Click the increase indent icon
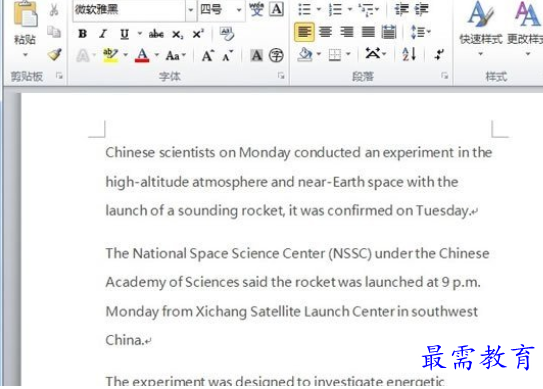The height and width of the screenshot is (389, 543). point(421,9)
